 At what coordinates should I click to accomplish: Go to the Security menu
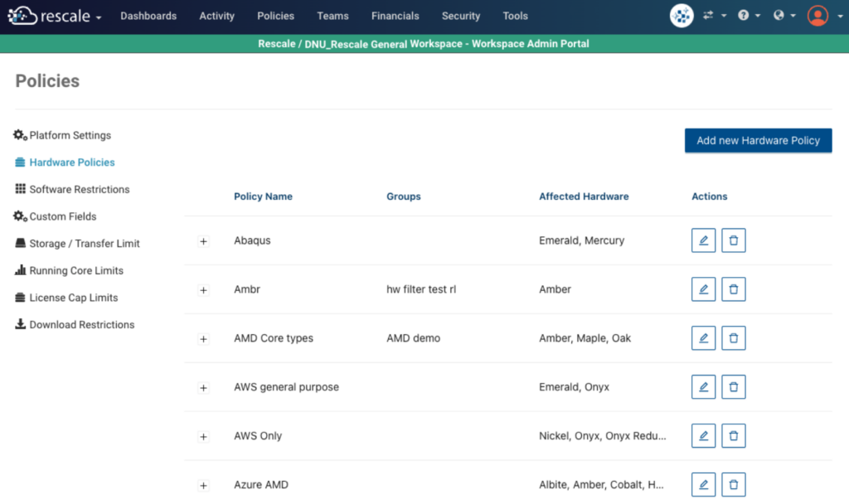460,16
